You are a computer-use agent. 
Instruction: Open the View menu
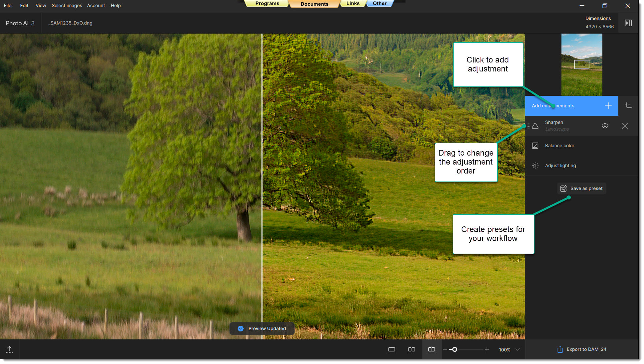[x=41, y=5]
